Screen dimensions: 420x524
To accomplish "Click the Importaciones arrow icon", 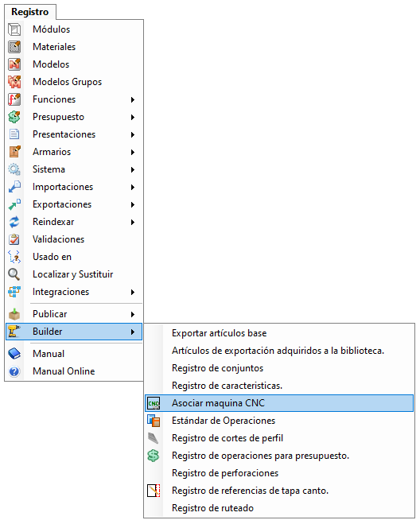I will [x=14, y=187].
